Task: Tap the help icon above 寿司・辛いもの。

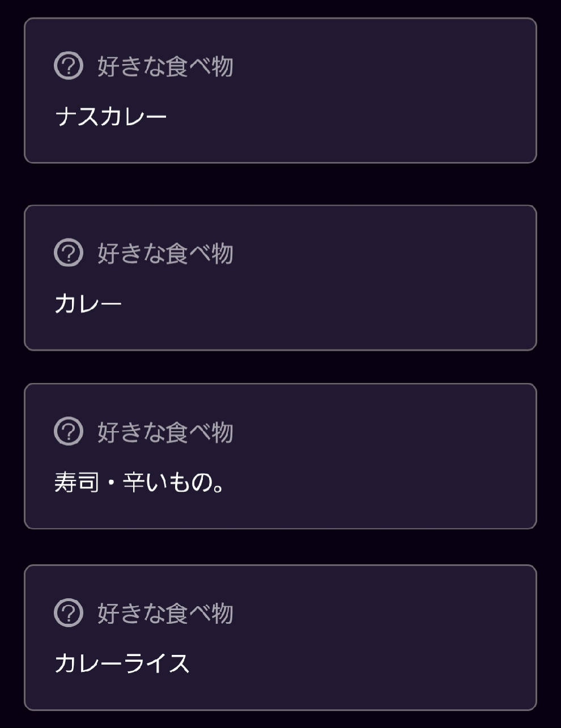Action: (69, 432)
